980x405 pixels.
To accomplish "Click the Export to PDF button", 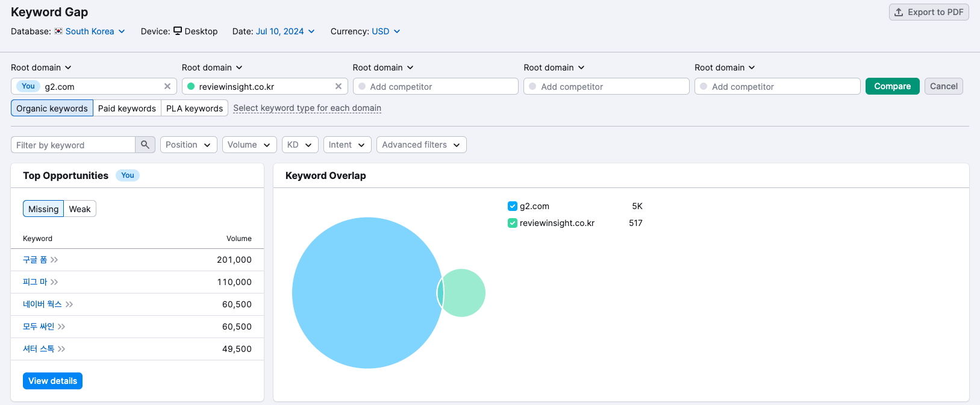I will (928, 12).
